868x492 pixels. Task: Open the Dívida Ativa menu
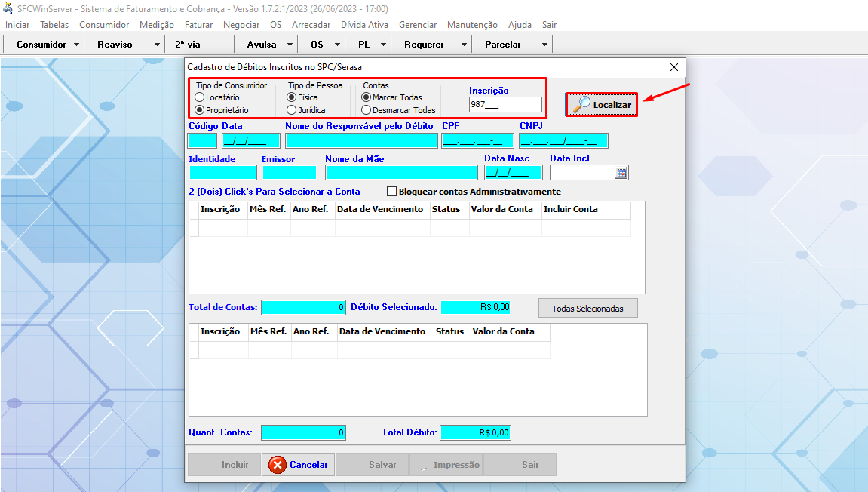364,25
